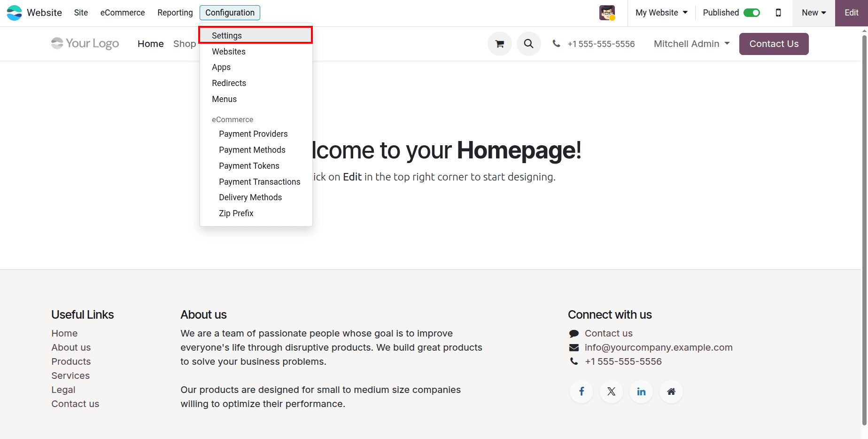Open the eCommerce top menu
The height and width of the screenshot is (439, 868).
click(x=123, y=13)
